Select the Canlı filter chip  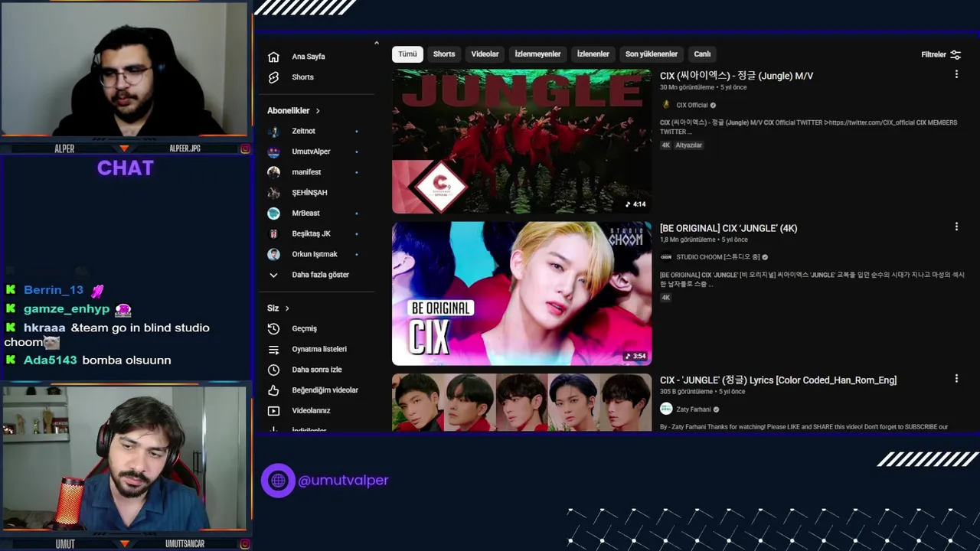tap(702, 54)
